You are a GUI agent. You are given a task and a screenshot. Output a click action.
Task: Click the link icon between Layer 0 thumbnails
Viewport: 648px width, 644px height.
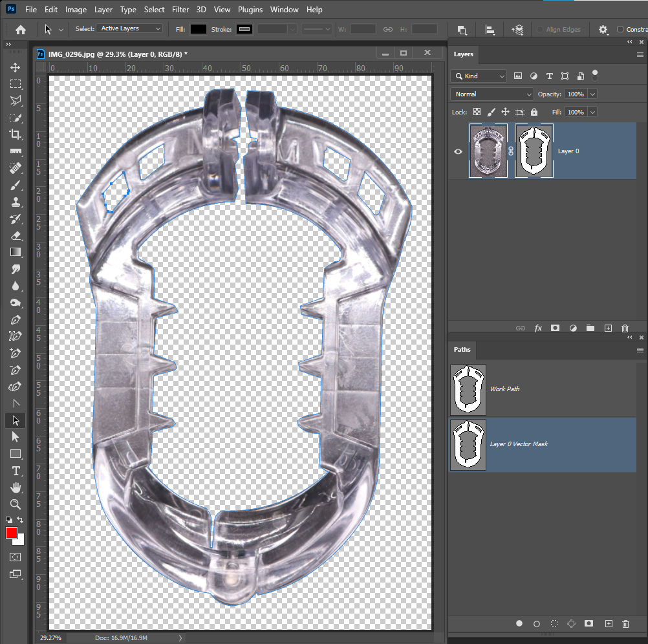pyautogui.click(x=510, y=151)
